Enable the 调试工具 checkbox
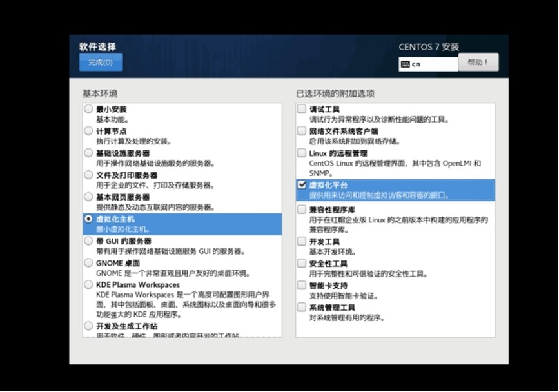Screen dimensions: 559x392 pos(302,109)
